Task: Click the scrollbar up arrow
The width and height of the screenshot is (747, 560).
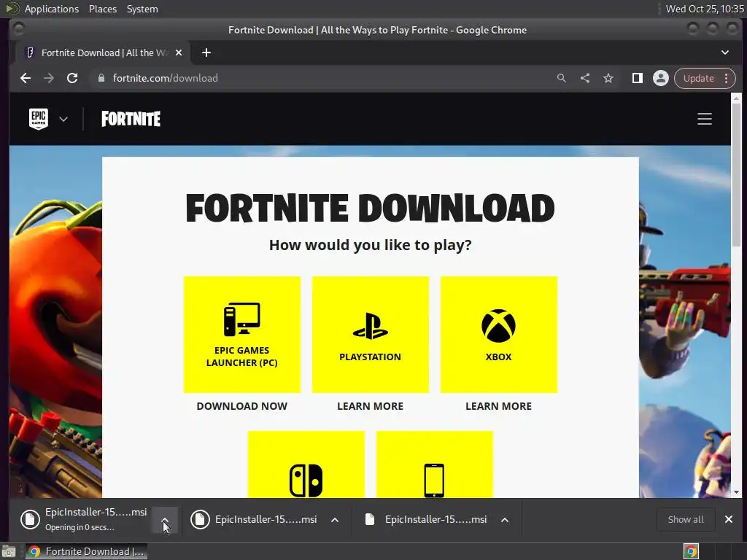Action: pos(736,98)
